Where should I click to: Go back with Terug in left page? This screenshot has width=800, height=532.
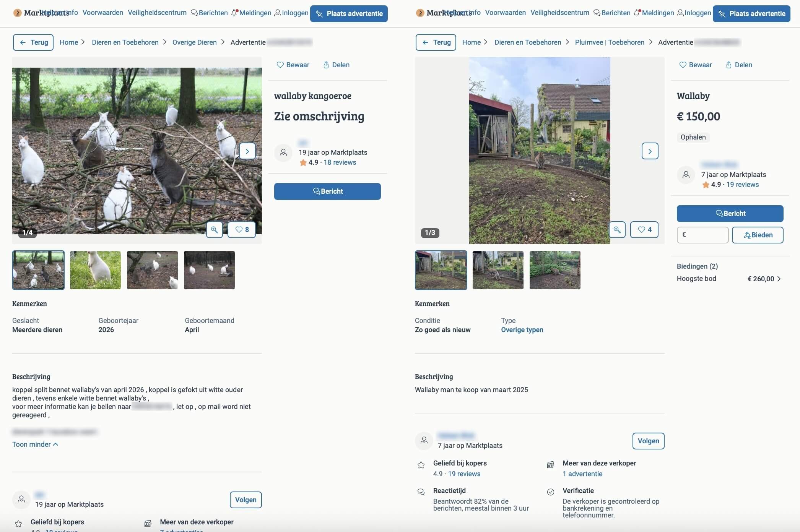(33, 42)
